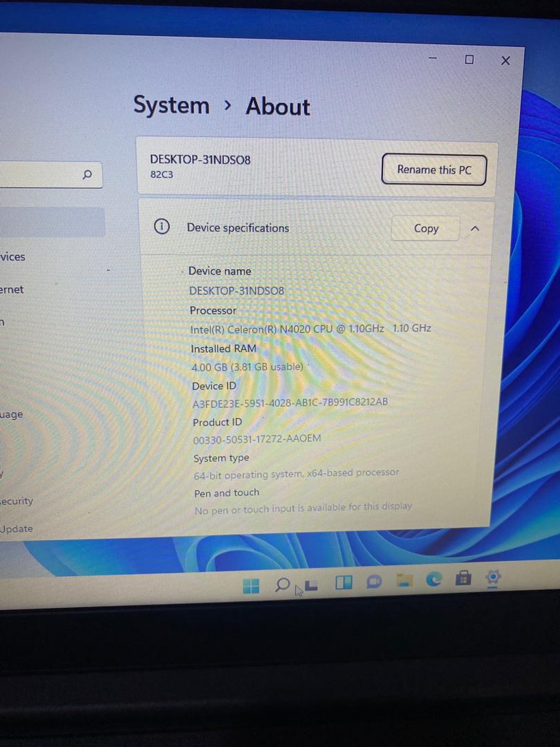Screen dimensions: 560x747
Task: Open the Windows Start menu
Action: pyautogui.click(x=251, y=586)
